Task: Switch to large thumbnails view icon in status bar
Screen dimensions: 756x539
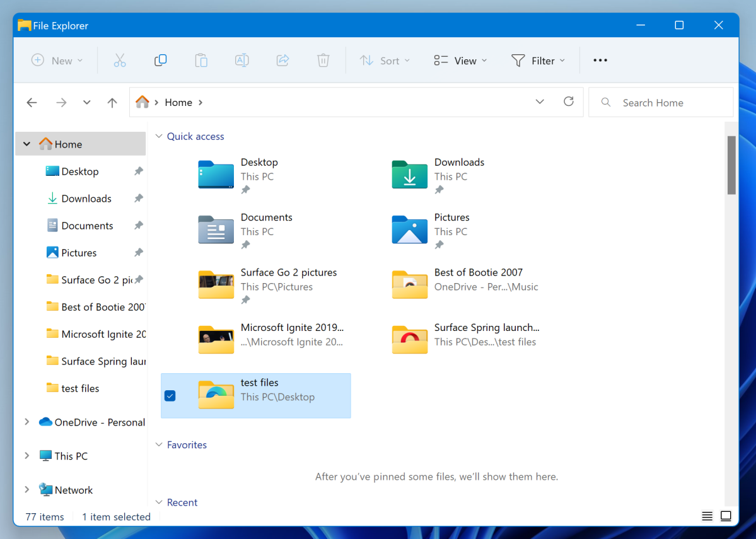Action: pyautogui.click(x=726, y=516)
